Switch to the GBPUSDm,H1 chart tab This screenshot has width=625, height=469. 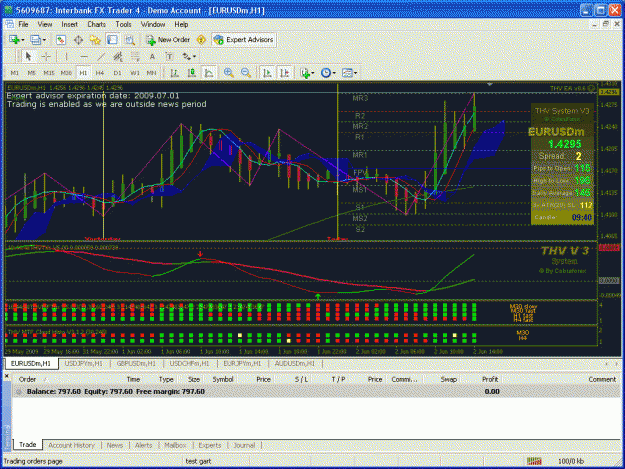136,364
